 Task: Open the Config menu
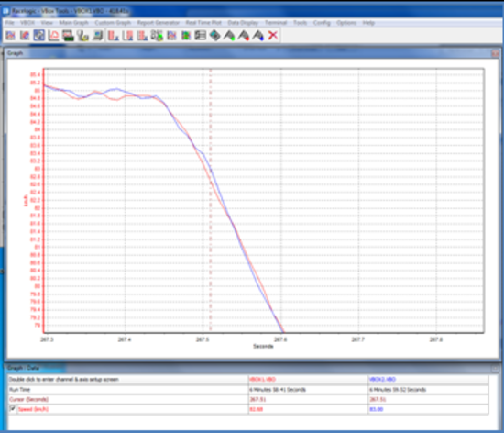pyautogui.click(x=322, y=23)
